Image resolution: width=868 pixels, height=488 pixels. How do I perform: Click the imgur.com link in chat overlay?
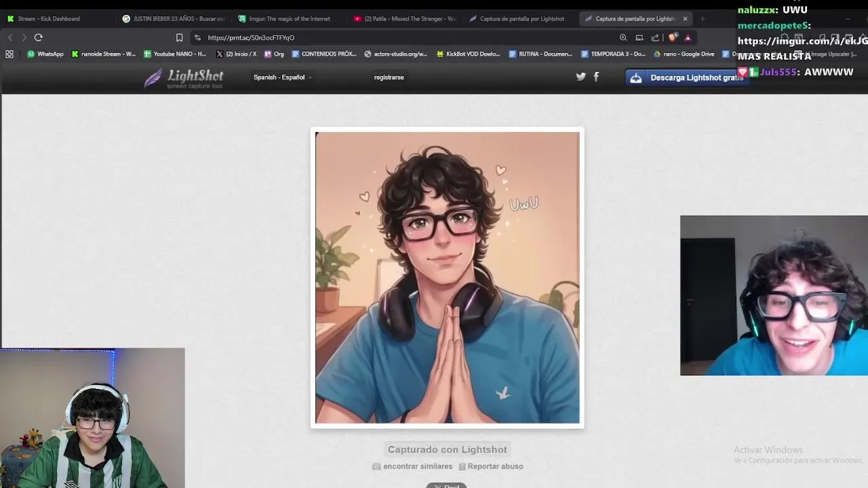[x=803, y=41]
